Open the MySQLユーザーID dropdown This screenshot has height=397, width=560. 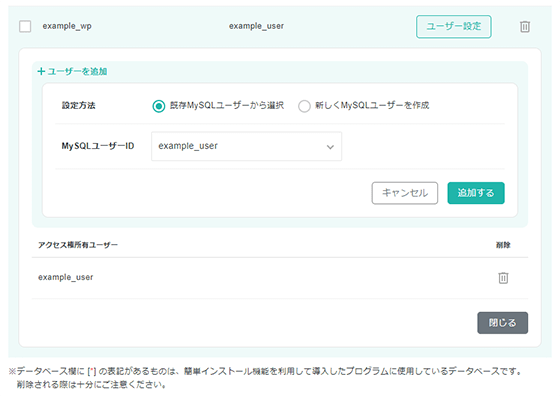click(246, 146)
